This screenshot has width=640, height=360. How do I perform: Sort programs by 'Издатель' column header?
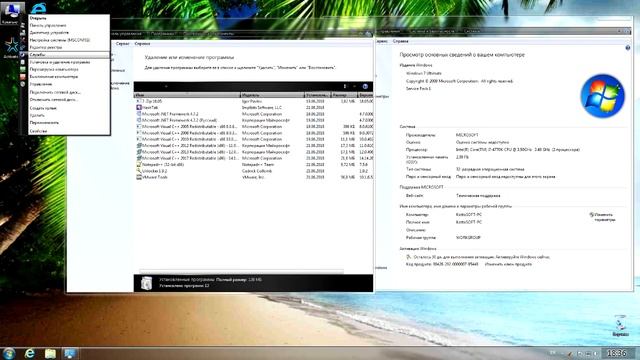pos(272,95)
